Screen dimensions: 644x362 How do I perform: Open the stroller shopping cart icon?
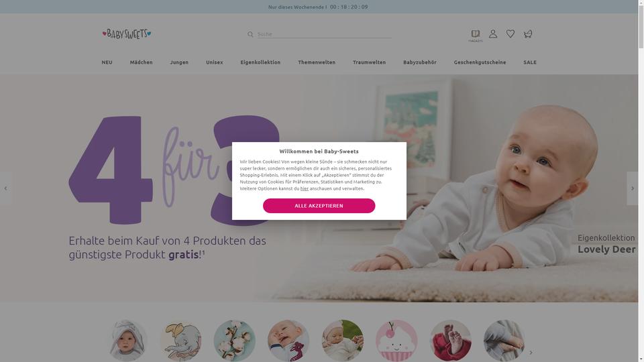[x=528, y=34]
